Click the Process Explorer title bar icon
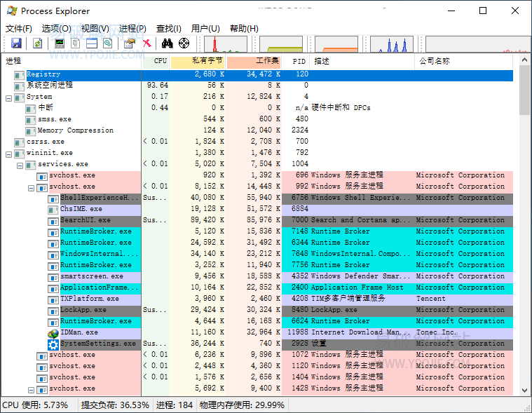The image size is (532, 413). pos(12,11)
